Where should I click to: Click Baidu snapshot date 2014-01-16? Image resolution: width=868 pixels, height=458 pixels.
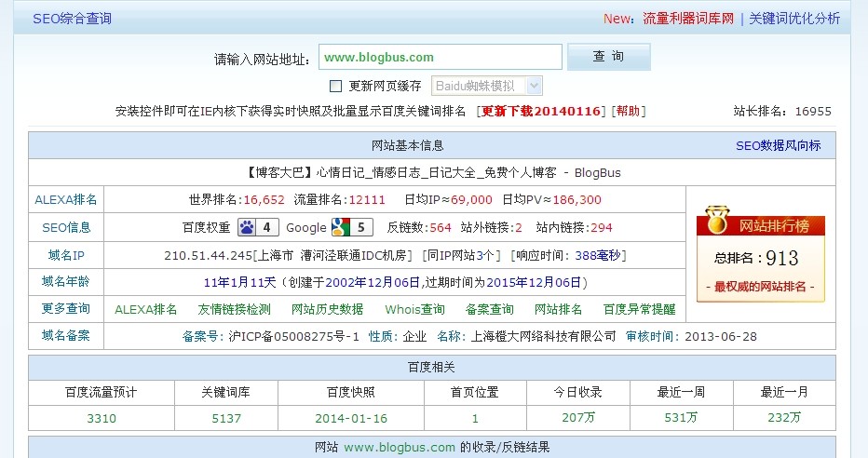click(x=351, y=418)
